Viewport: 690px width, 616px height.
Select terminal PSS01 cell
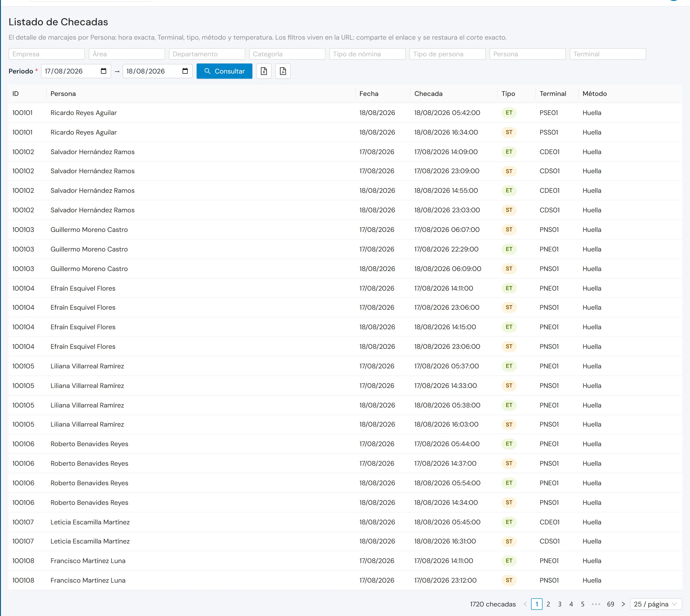point(549,132)
